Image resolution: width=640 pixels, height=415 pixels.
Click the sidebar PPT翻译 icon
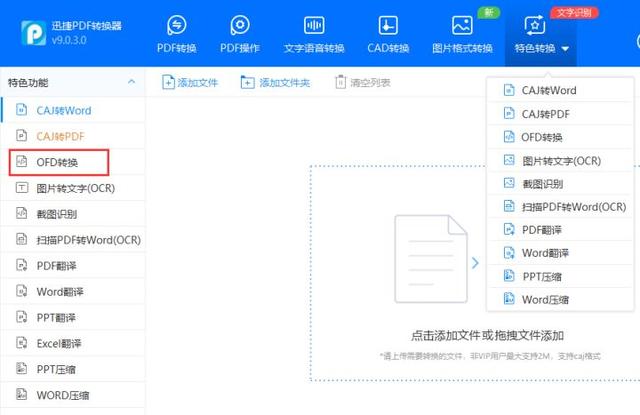[x=21, y=317]
